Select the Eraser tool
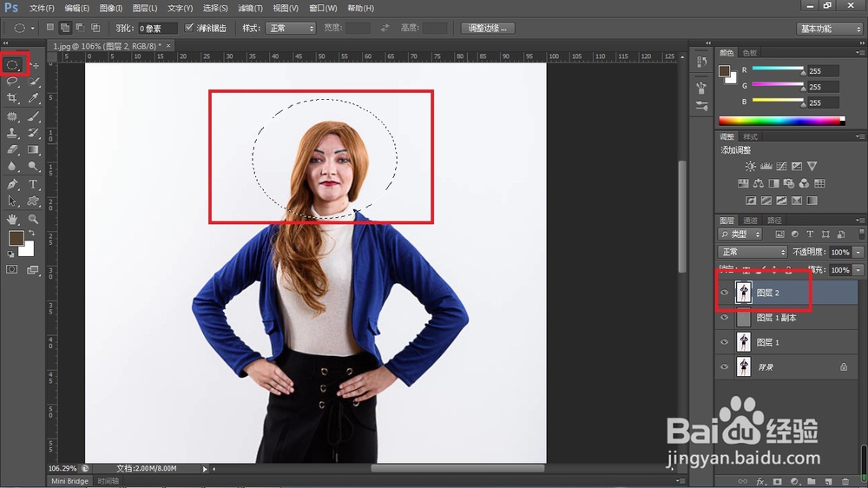Image resolution: width=868 pixels, height=488 pixels. 12,149
